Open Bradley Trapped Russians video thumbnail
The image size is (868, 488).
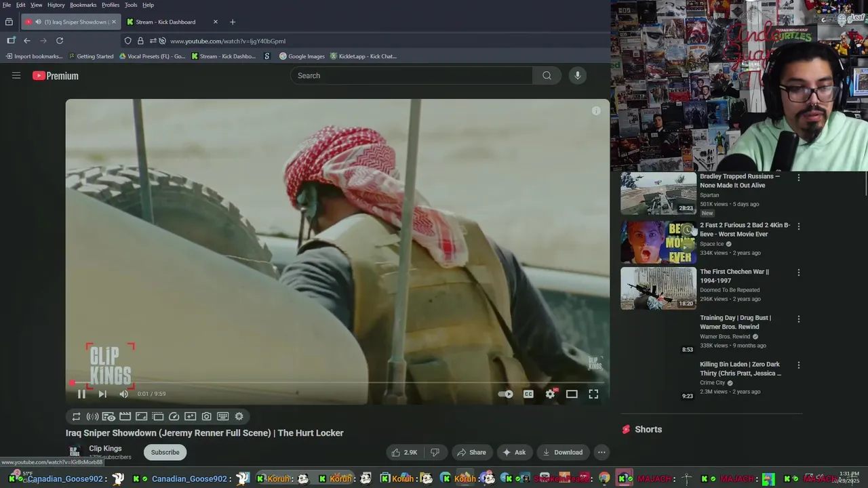658,193
